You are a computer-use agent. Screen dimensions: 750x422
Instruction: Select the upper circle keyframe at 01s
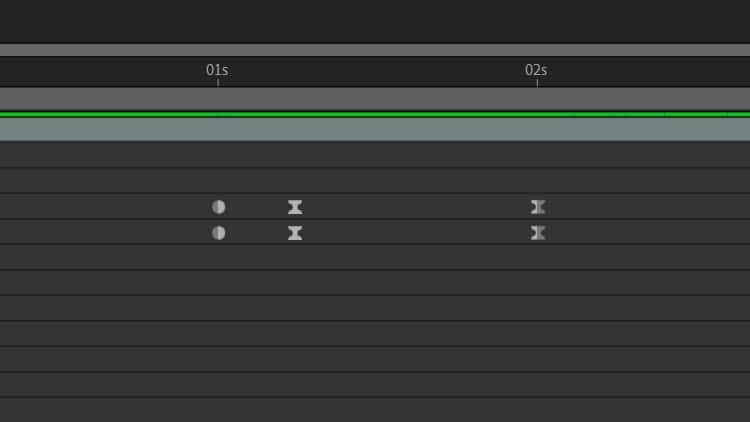coord(219,207)
